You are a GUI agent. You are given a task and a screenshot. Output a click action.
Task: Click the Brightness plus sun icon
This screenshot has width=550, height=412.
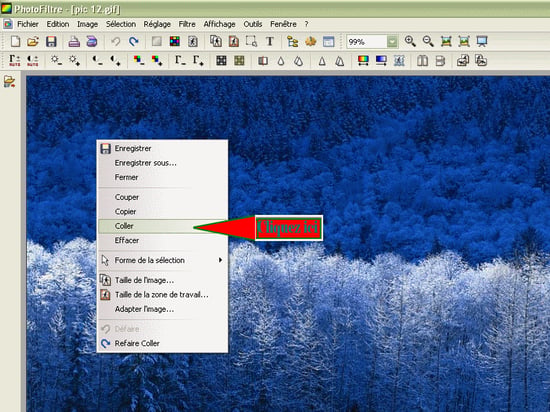(74, 61)
